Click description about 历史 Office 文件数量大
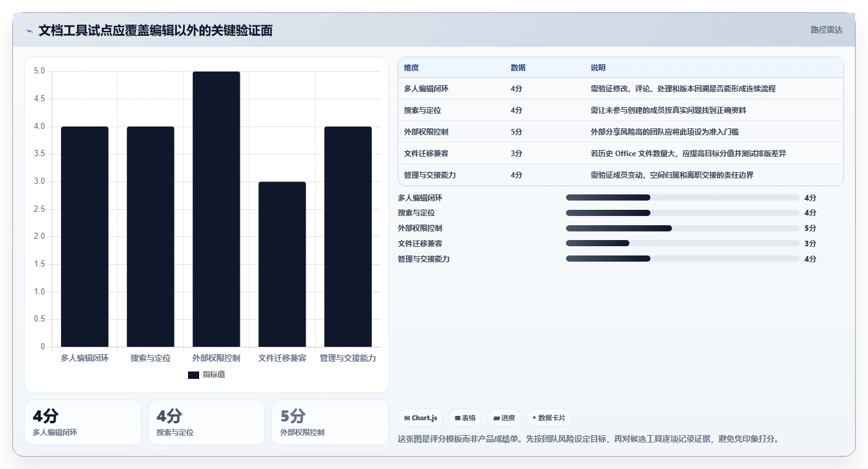This screenshot has width=868, height=469. coord(688,154)
